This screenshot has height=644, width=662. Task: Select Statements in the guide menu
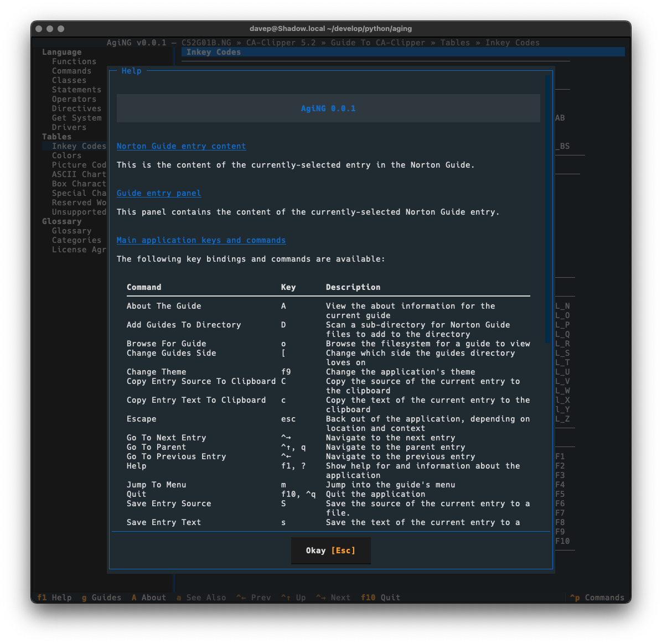(x=77, y=90)
